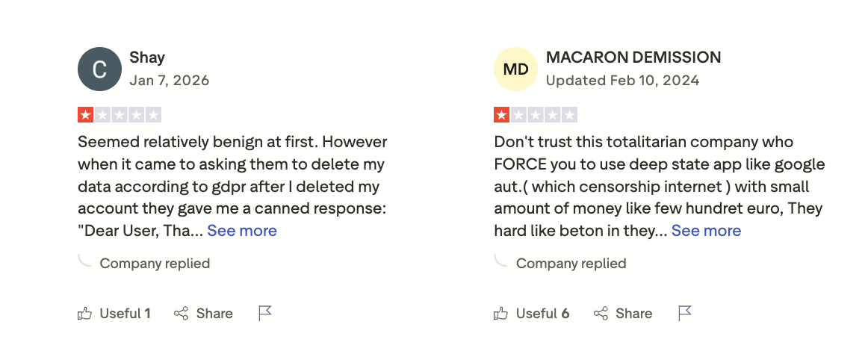Open Shay's reviewer profile name
The height and width of the screenshot is (363, 868).
coord(146,58)
